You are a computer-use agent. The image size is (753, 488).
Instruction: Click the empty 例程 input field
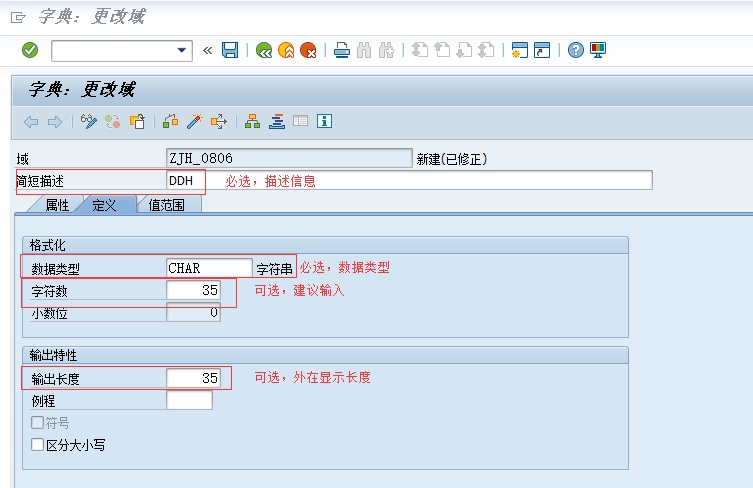coord(189,400)
